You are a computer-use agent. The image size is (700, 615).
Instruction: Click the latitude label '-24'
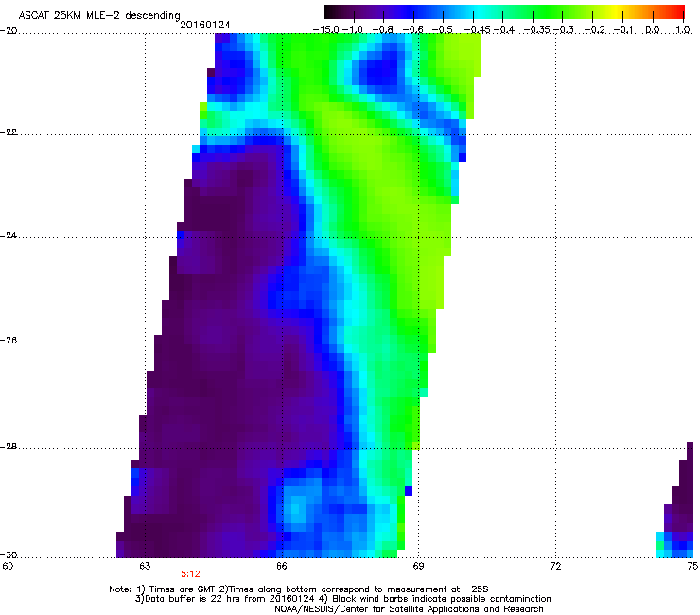pyautogui.click(x=9, y=235)
